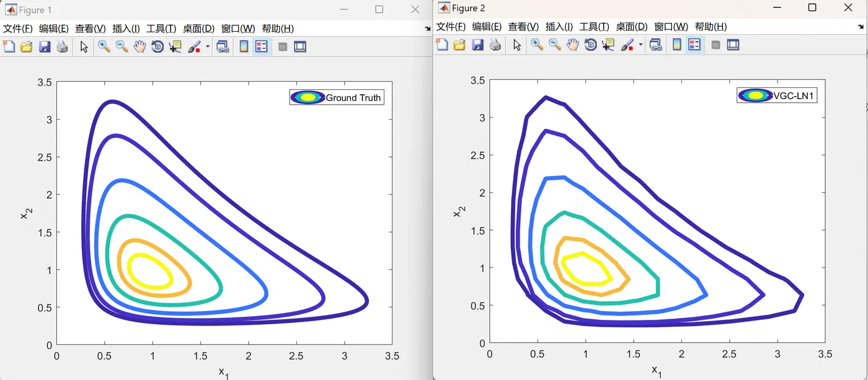The height and width of the screenshot is (380, 868).
Task: Select Data Cursor tool in Figure 2
Action: tap(608, 45)
